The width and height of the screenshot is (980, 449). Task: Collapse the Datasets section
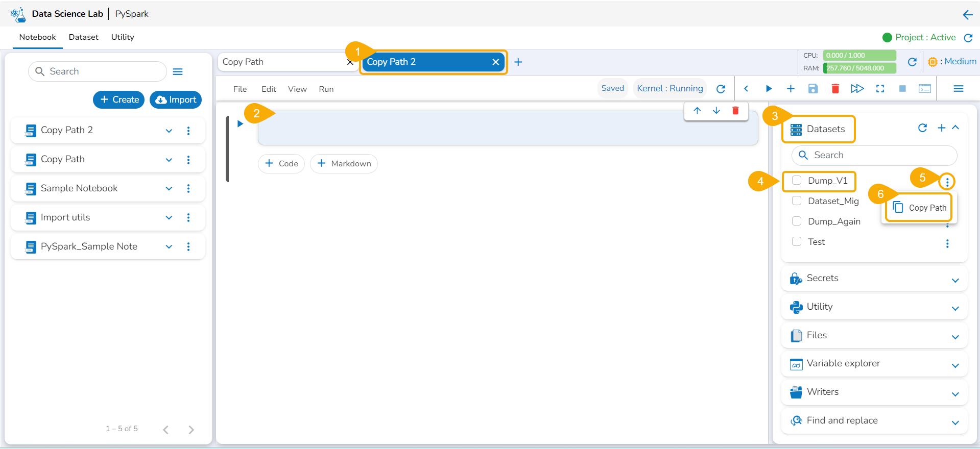955,128
